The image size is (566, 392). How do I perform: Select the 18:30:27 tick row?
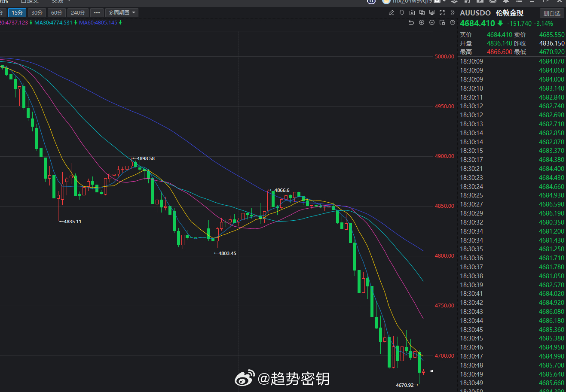tap(512, 204)
